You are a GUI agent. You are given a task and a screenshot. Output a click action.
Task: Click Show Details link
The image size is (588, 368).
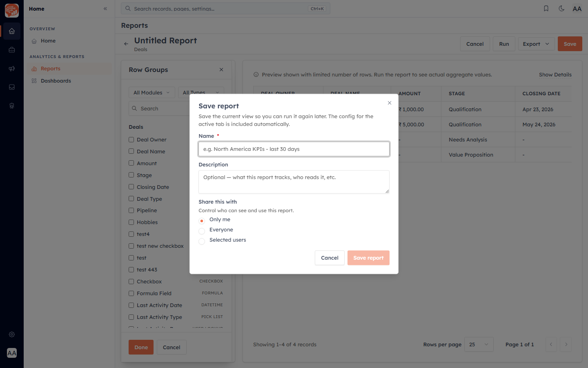coord(555,75)
